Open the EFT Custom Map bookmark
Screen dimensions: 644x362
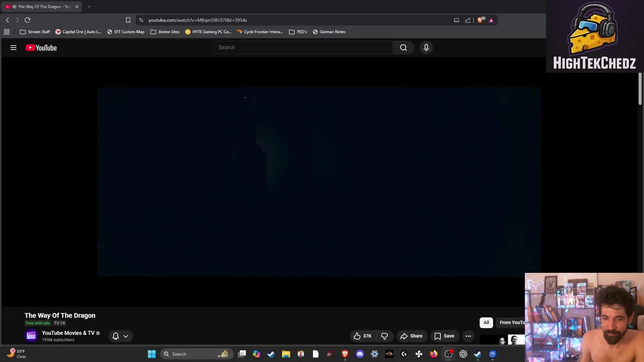click(126, 32)
